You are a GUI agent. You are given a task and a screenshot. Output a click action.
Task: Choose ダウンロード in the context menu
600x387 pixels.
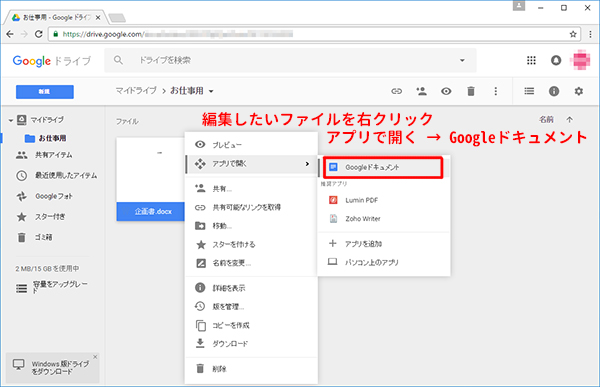251,344
